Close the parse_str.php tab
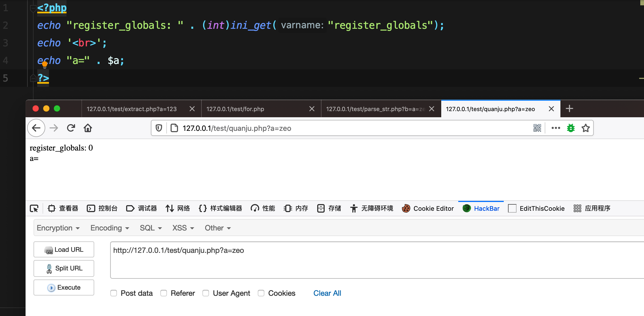 pos(432,109)
